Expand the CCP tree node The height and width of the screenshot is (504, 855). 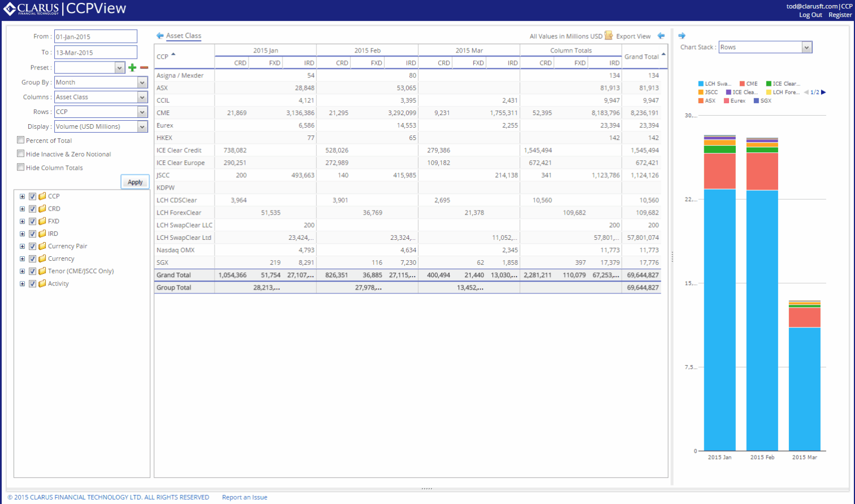(x=22, y=196)
